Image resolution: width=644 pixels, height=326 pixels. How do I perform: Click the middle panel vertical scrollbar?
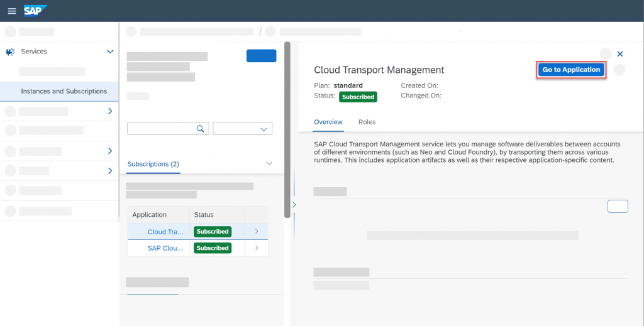click(x=287, y=129)
